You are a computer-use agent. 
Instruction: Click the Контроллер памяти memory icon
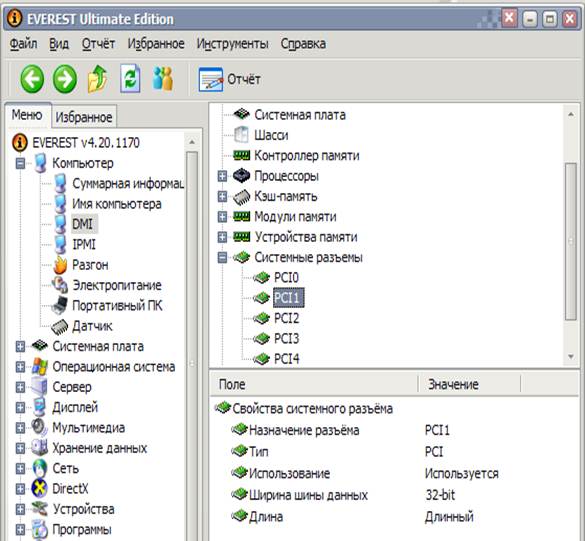(x=241, y=155)
